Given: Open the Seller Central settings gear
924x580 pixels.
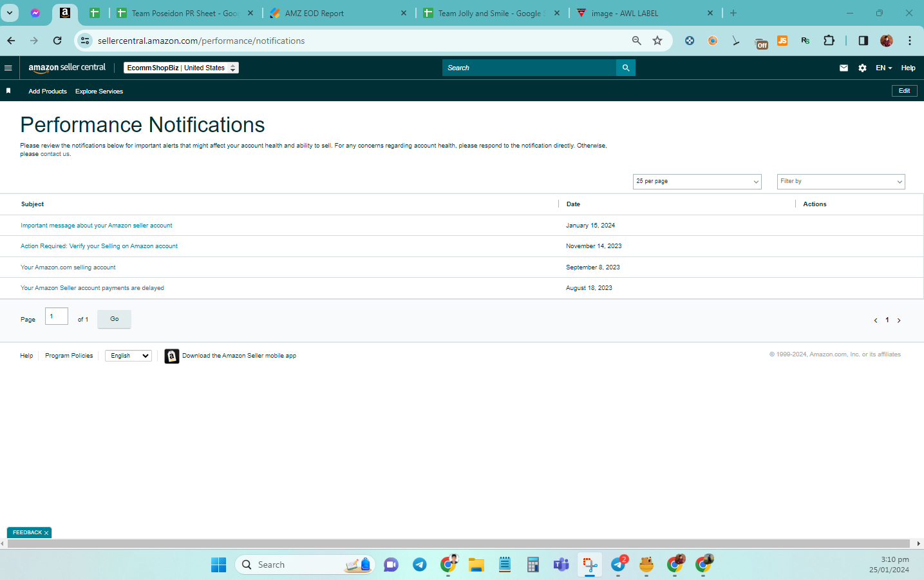Looking at the screenshot, I should click(862, 68).
